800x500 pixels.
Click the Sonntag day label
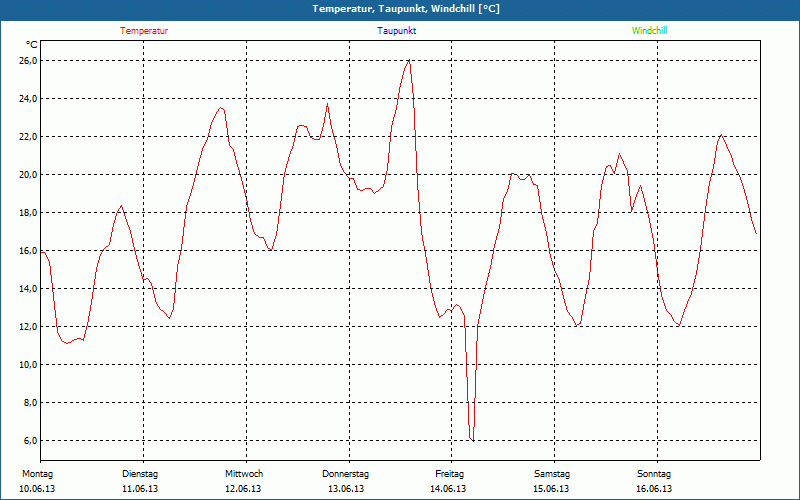[x=654, y=474]
